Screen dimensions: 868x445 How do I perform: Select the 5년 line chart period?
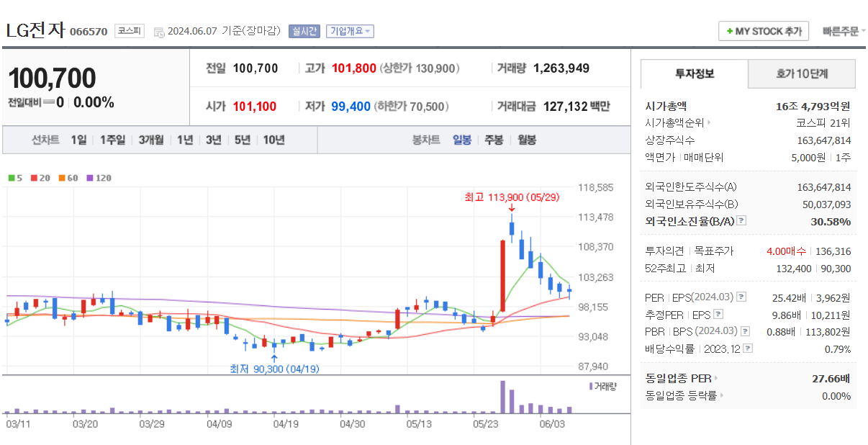[x=242, y=140]
